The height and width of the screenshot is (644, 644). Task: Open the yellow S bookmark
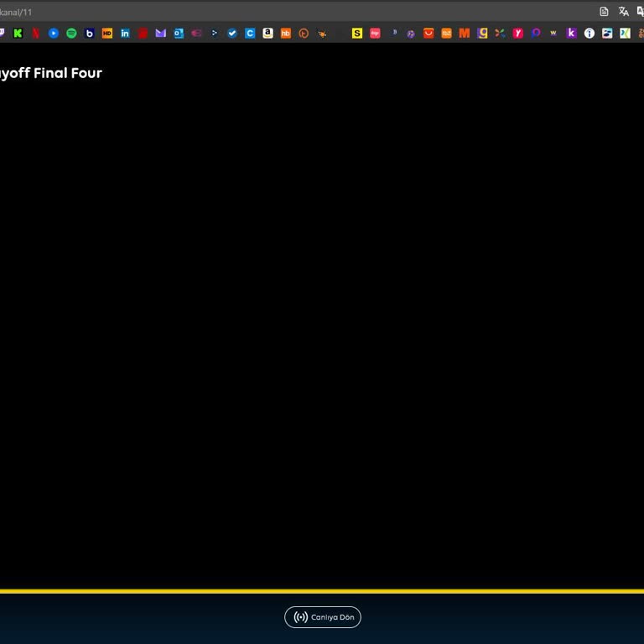coord(357,34)
